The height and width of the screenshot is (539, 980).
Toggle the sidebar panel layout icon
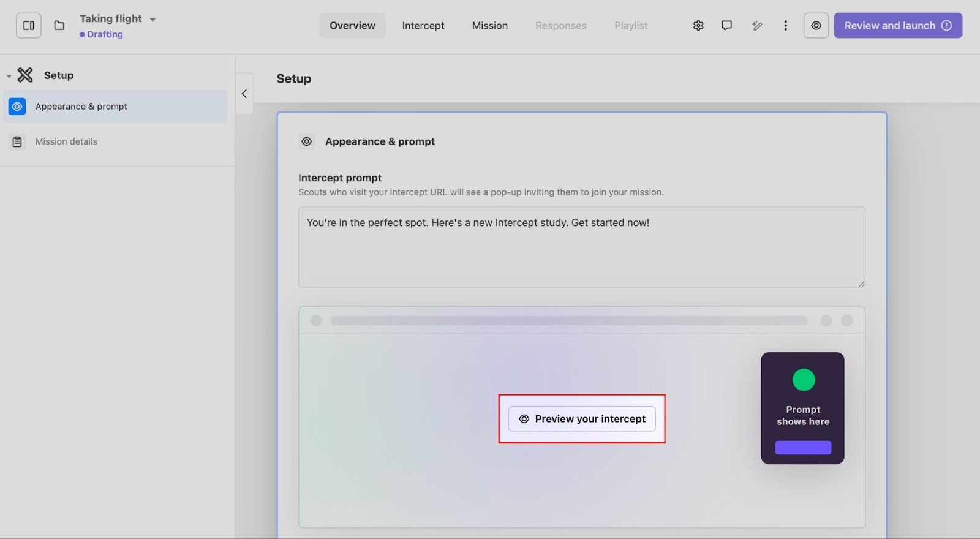pos(29,26)
